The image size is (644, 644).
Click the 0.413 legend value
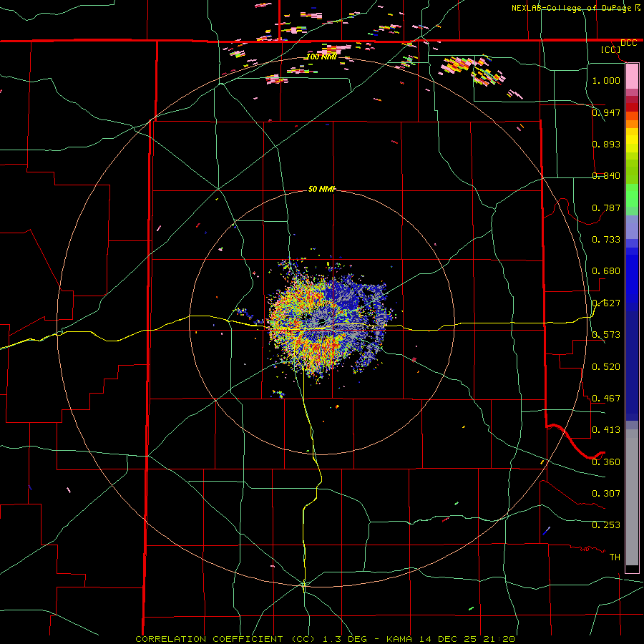point(606,429)
